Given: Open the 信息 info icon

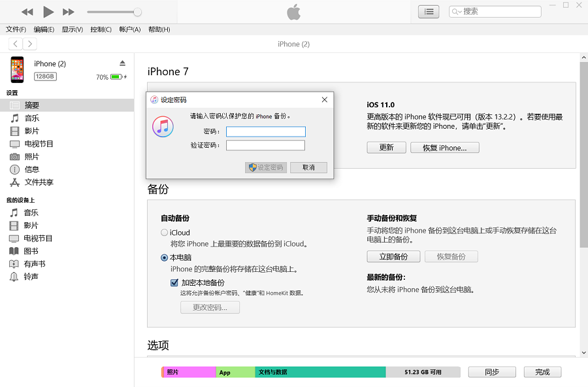Looking at the screenshot, I should [14, 170].
